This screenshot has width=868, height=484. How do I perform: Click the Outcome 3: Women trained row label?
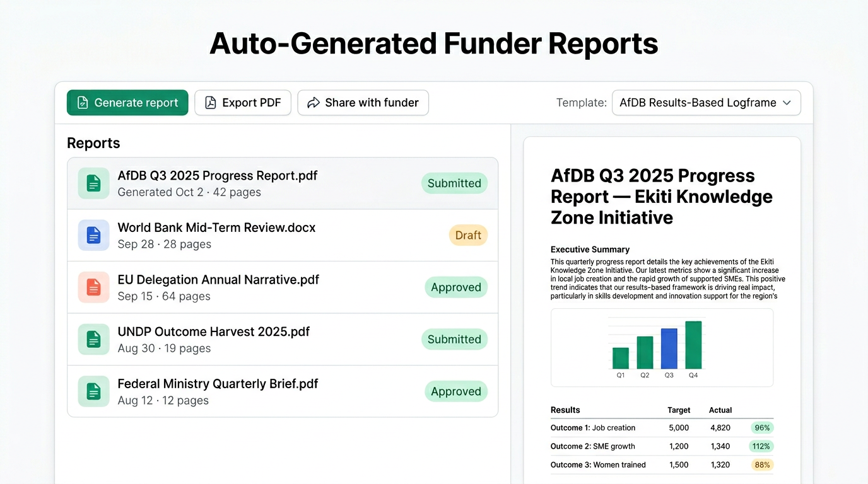[598, 464]
